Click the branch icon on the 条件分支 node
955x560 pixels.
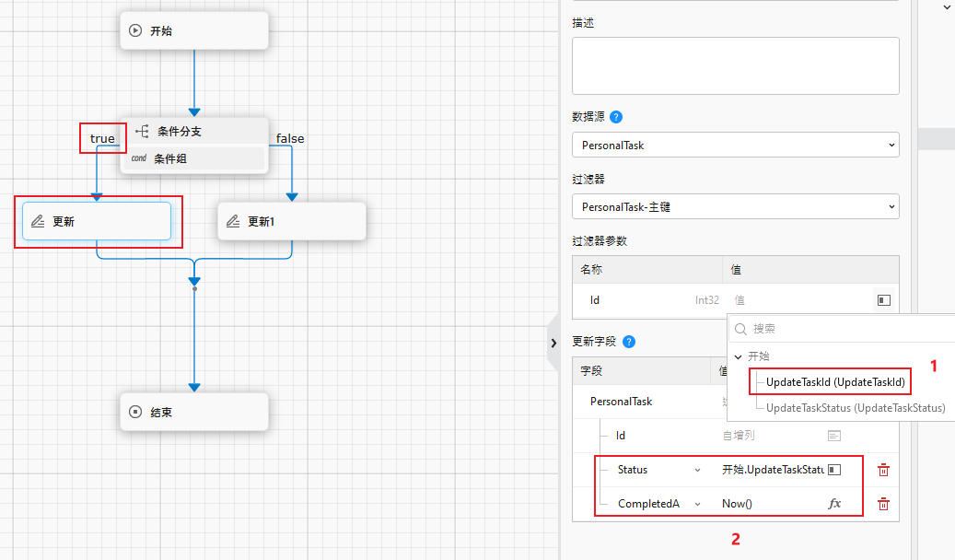click(x=141, y=131)
